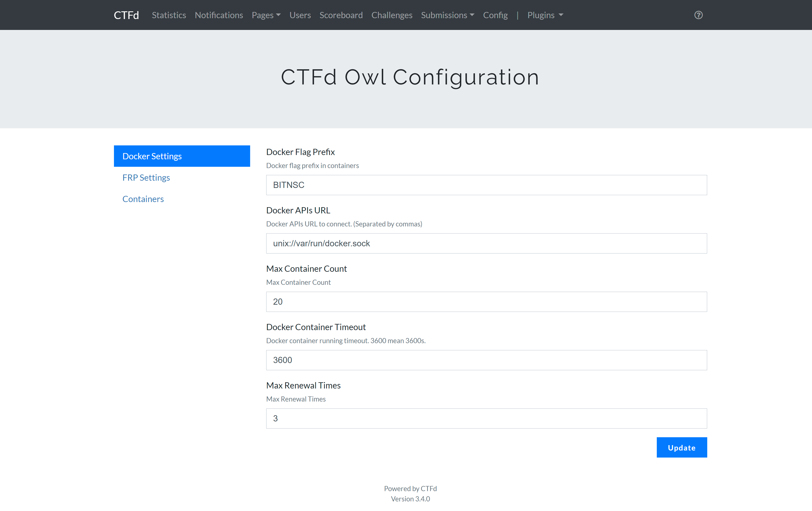Click the help question mark icon
812x511 pixels.
[x=698, y=15]
